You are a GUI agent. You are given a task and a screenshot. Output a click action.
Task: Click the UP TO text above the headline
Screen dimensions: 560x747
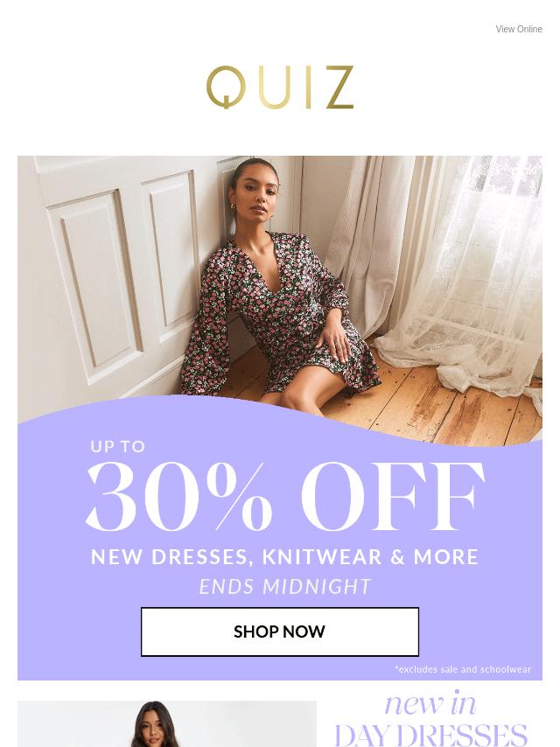click(118, 446)
